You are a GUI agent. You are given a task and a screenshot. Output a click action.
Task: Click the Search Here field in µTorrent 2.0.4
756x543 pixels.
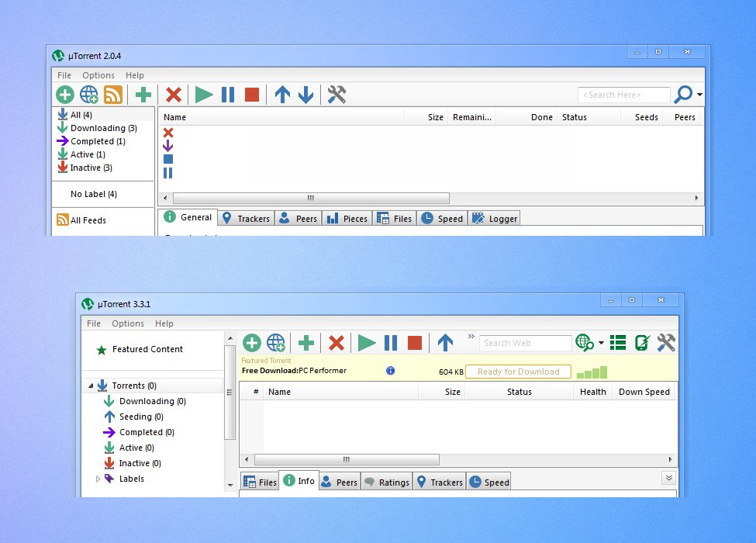(624, 95)
